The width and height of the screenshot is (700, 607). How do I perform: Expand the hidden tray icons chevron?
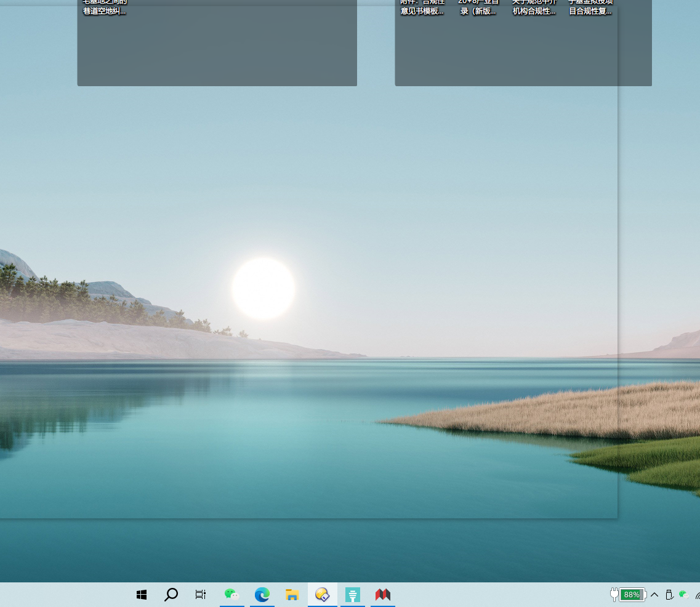(654, 595)
